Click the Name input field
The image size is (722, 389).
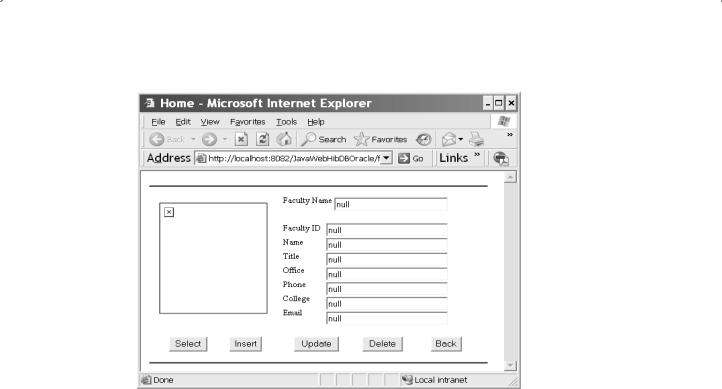pyautogui.click(x=387, y=244)
